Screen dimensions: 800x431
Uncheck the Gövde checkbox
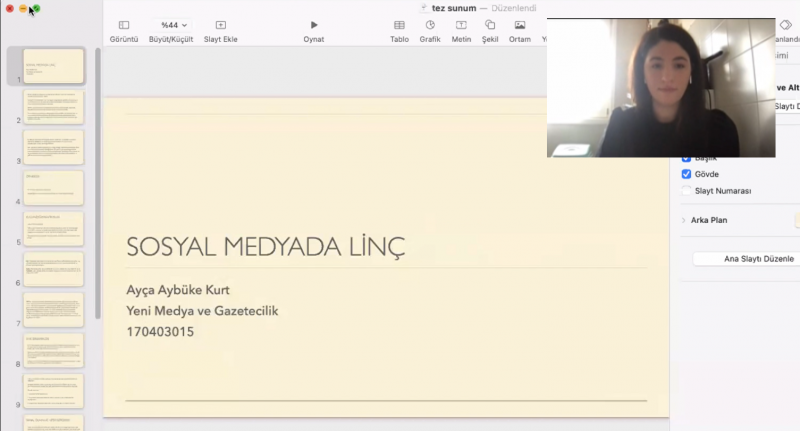click(x=686, y=174)
